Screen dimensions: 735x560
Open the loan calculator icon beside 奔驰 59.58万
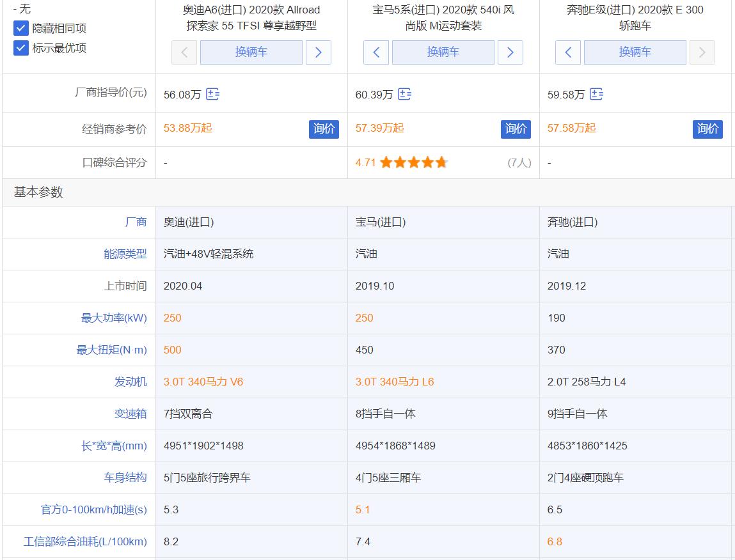[x=597, y=93]
